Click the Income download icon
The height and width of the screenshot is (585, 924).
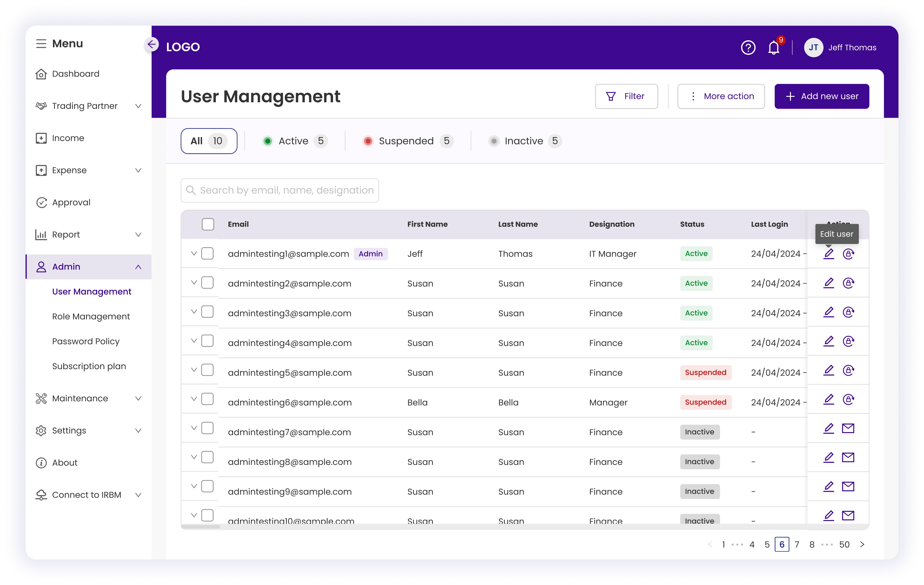pyautogui.click(x=41, y=138)
